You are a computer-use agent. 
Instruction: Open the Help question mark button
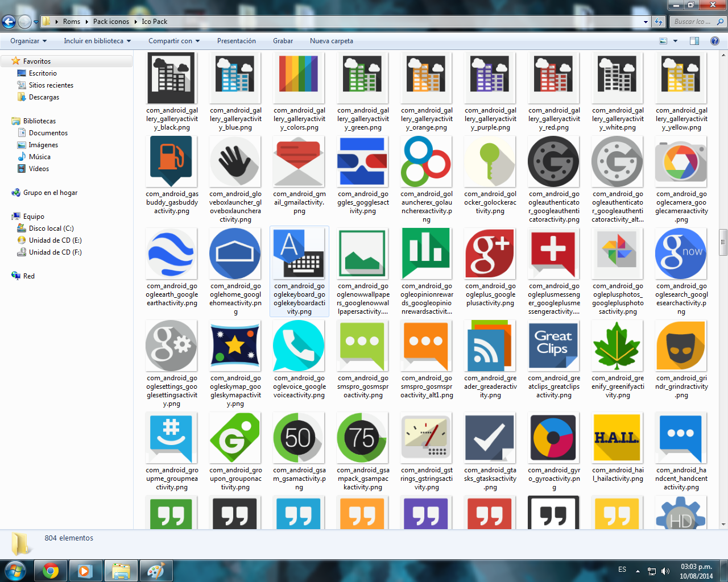715,41
